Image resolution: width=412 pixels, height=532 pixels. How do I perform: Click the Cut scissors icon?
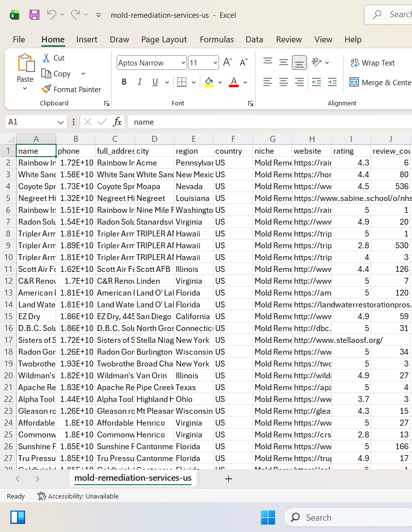(46, 58)
